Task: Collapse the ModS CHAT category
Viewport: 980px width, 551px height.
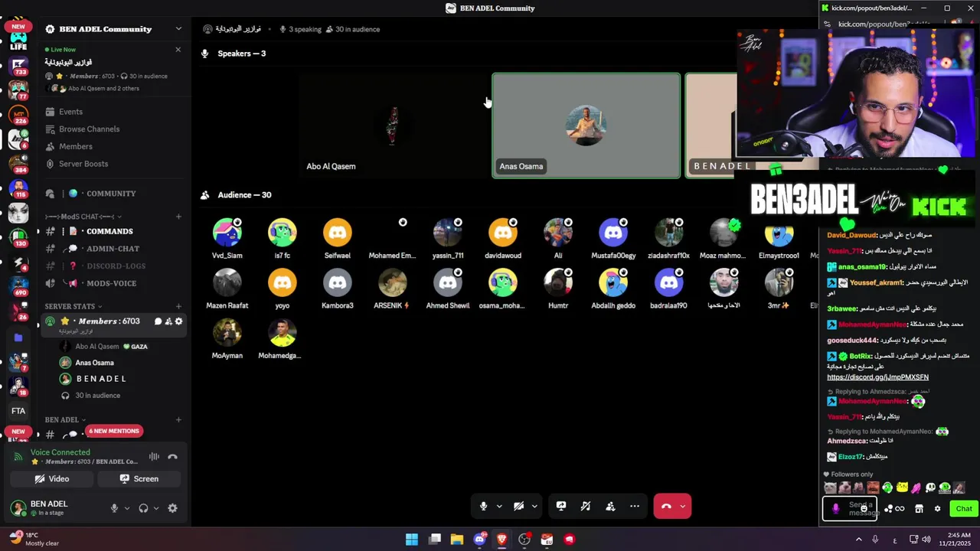Action: point(83,217)
